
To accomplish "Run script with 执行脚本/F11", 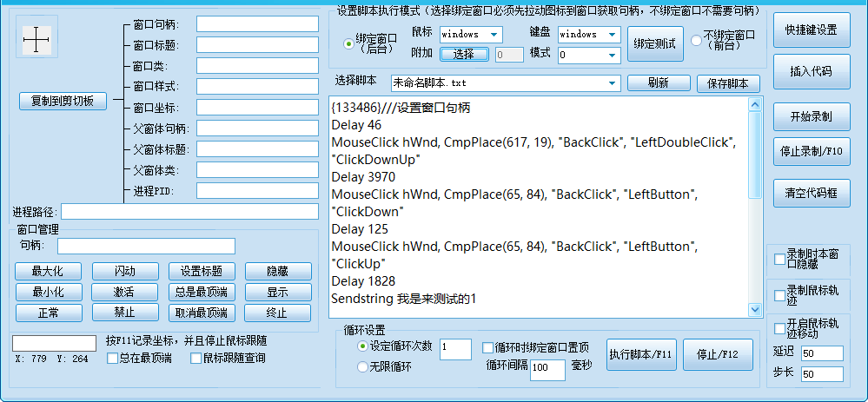I will [x=641, y=354].
